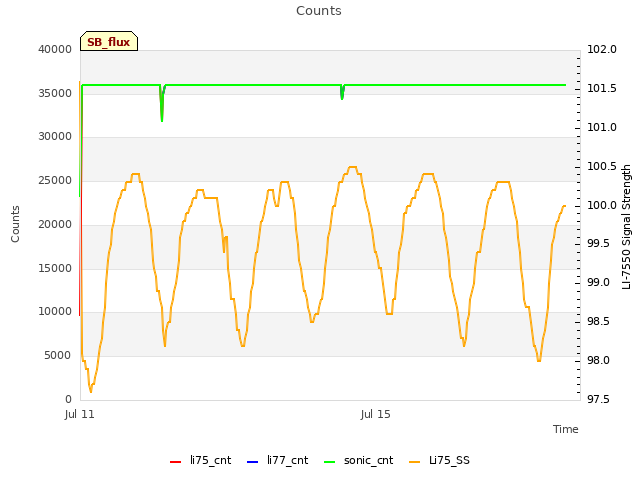Image resolution: width=640 pixels, height=480 pixels.
Task: Click the 97.5 right axis value
Action: [x=598, y=399]
